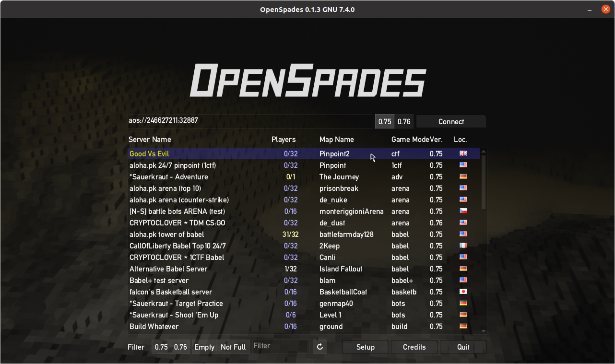Viewport: 615px width, 364px height.
Task: Focus the Filter text field
Action: click(281, 347)
